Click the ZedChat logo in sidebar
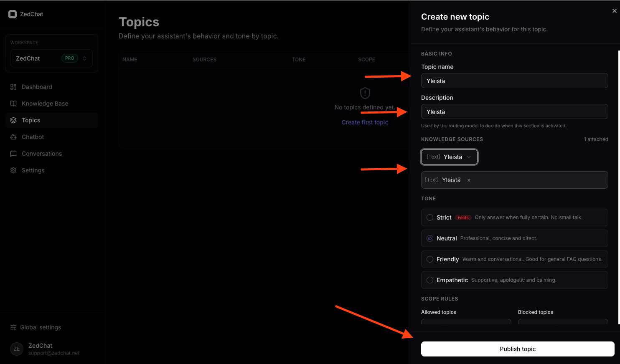The width and height of the screenshot is (620, 364). 13,14
